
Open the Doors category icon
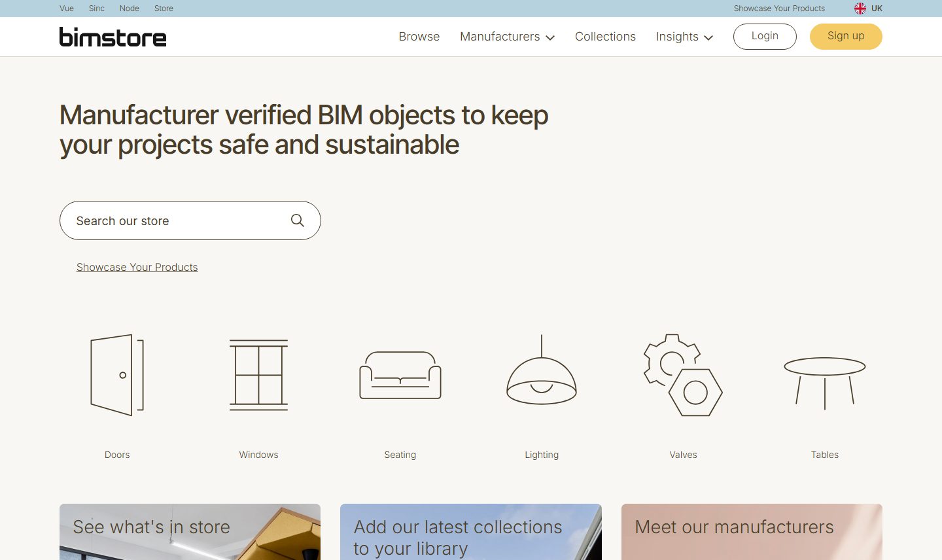pyautogui.click(x=117, y=375)
